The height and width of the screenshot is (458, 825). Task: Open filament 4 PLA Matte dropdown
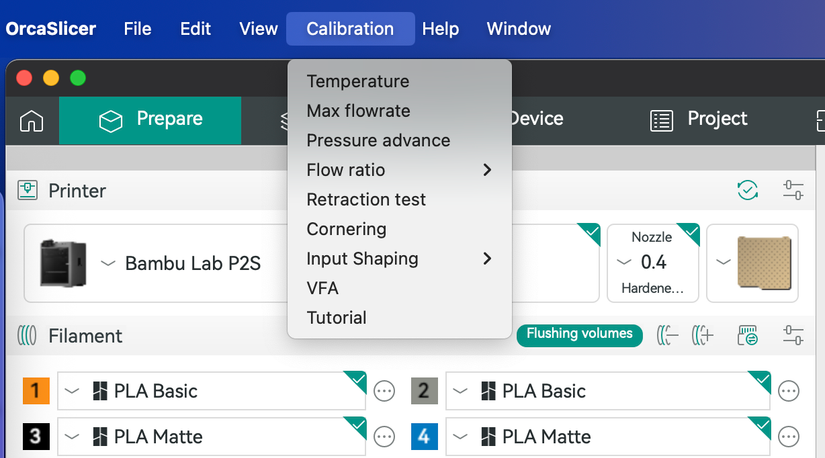[460, 436]
